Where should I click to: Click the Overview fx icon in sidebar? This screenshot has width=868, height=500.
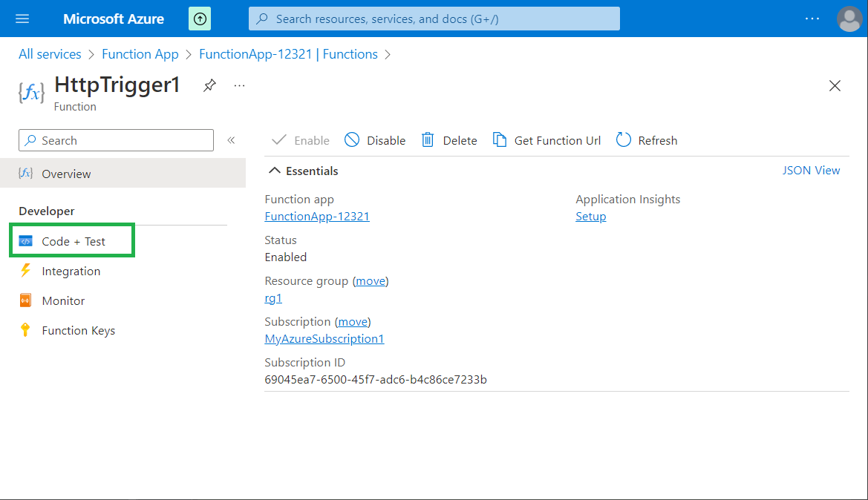point(25,173)
